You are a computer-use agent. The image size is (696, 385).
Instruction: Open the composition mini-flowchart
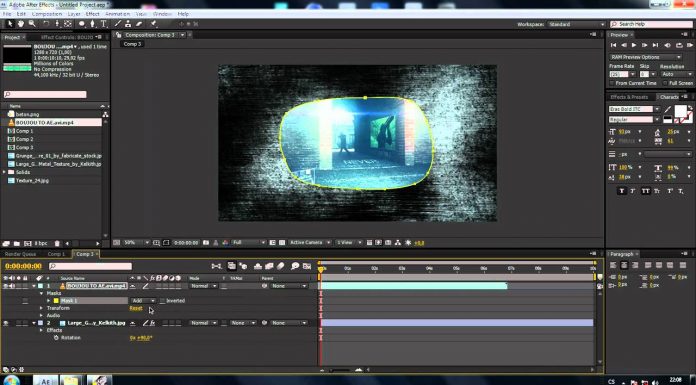point(216,266)
